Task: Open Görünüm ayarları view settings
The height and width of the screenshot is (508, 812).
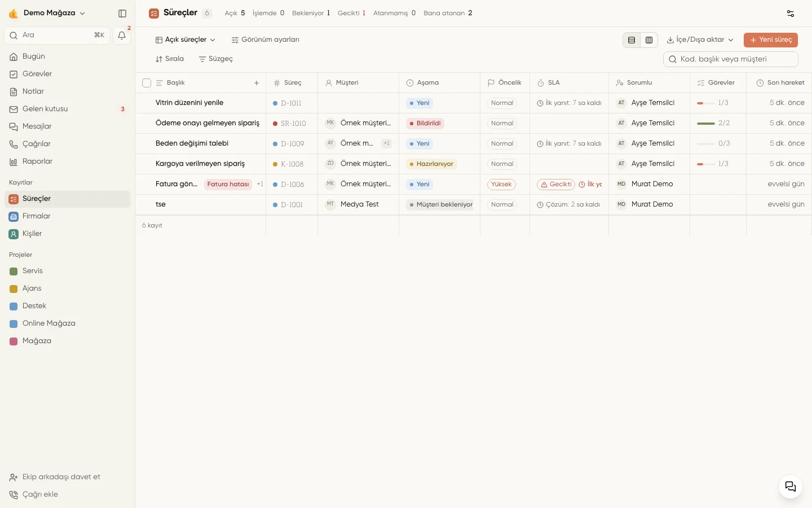Action: click(x=265, y=40)
